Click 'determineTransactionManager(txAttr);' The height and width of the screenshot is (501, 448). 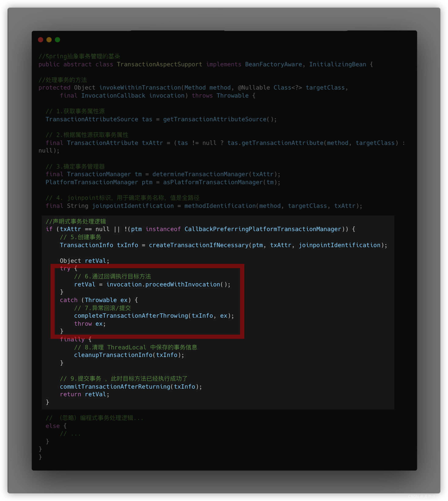(x=216, y=174)
